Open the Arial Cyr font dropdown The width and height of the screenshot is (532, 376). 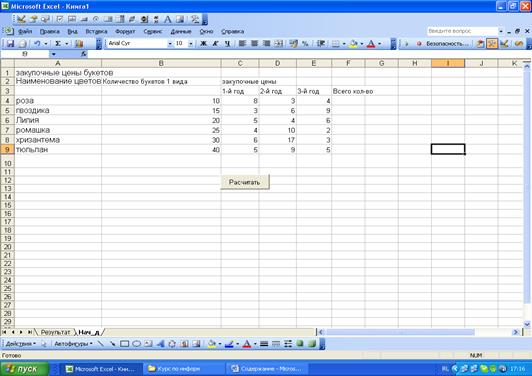pyautogui.click(x=170, y=43)
